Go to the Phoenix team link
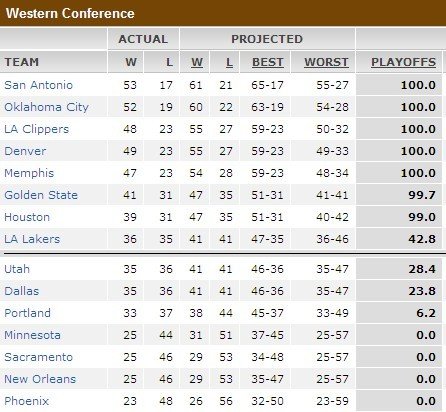The image size is (446, 412). (27, 401)
